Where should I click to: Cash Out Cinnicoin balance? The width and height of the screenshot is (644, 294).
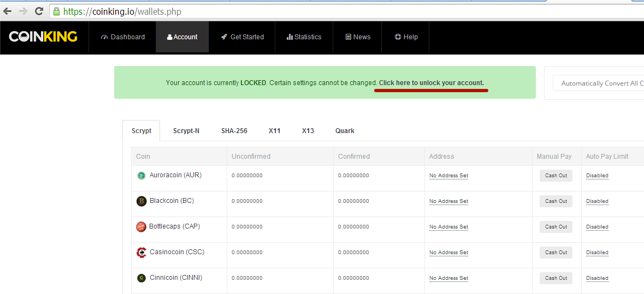(556, 278)
